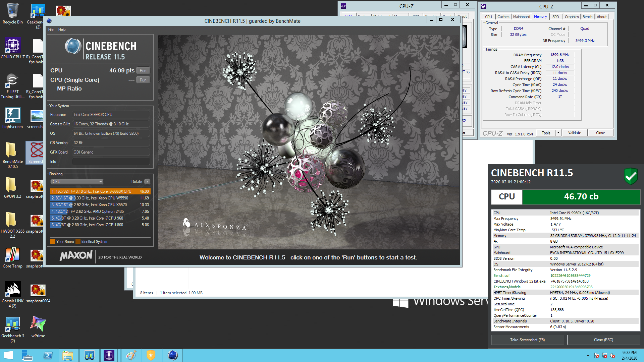Viewport: 644px width, 362px height.
Task: Click the Tools button in CPU-Z
Action: [546, 133]
